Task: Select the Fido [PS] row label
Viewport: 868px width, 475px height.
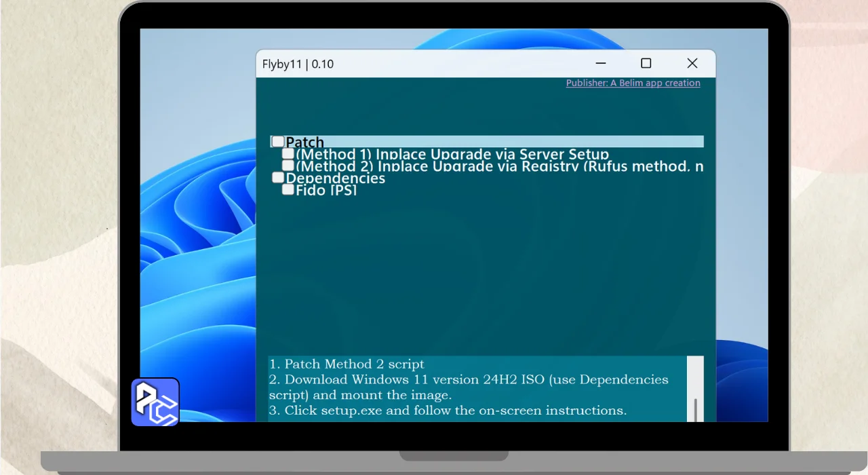Action: 326,191
